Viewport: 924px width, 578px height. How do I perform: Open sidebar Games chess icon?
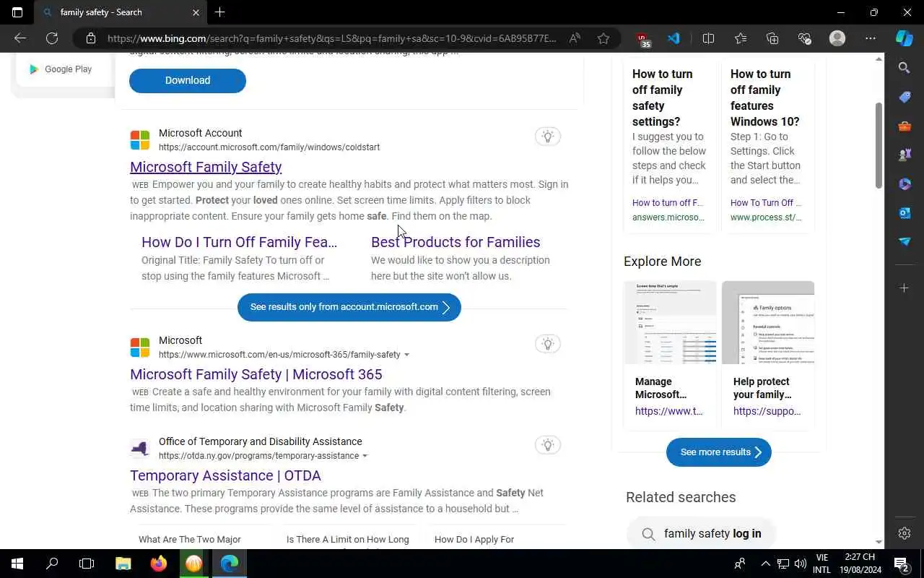[x=905, y=155]
